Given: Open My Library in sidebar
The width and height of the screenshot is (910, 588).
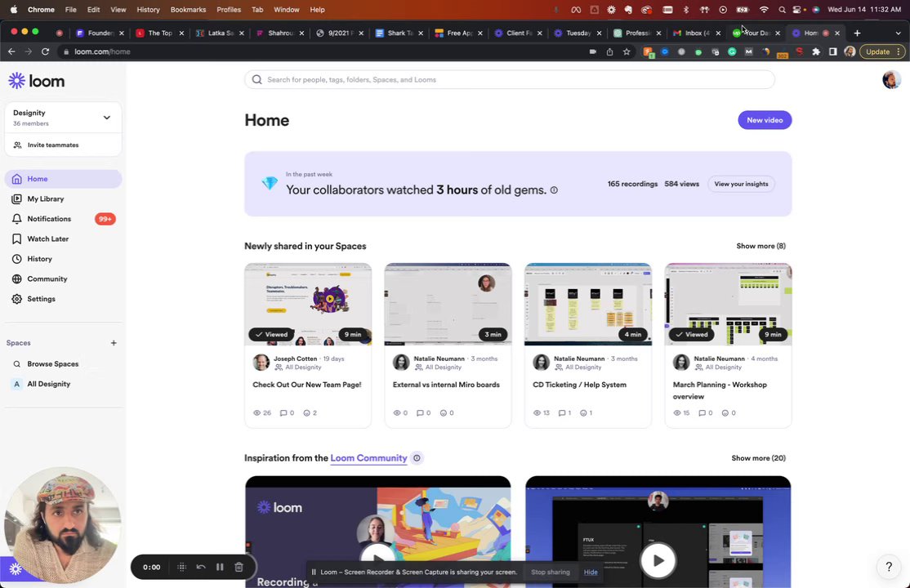Looking at the screenshot, I should pos(63,198).
